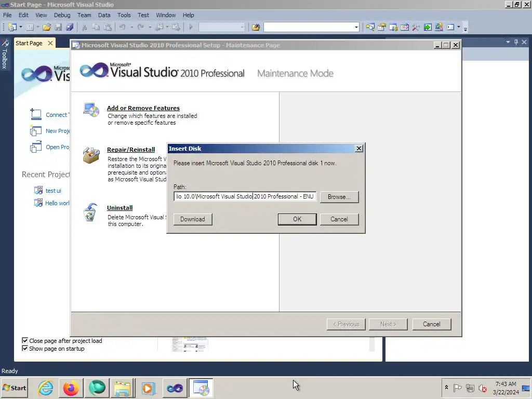532x399 pixels.
Task: Show hidden system tray icons arrow
Action: [446, 388]
